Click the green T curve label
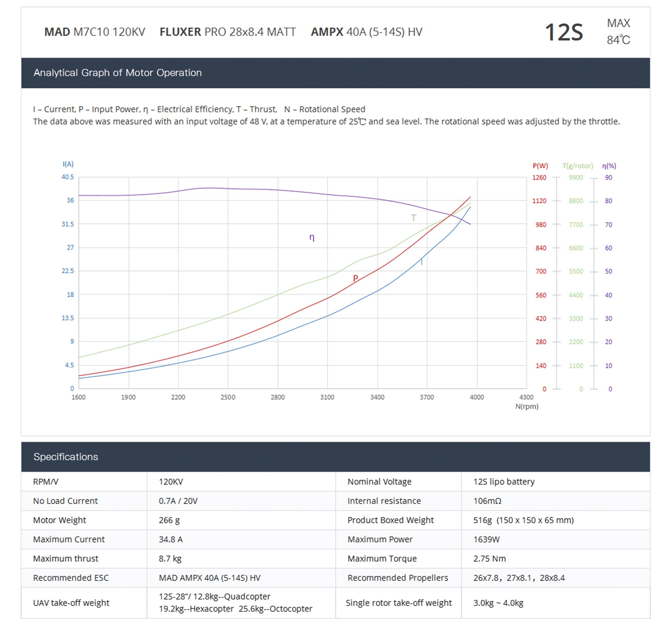672x621 pixels. coord(413,218)
